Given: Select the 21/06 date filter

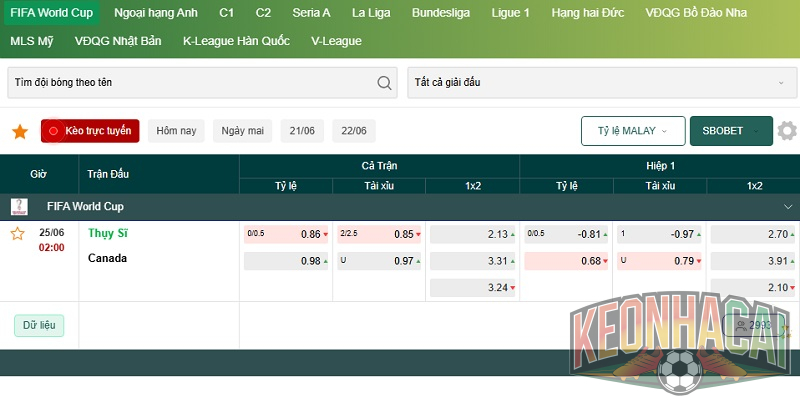Looking at the screenshot, I should point(302,131).
